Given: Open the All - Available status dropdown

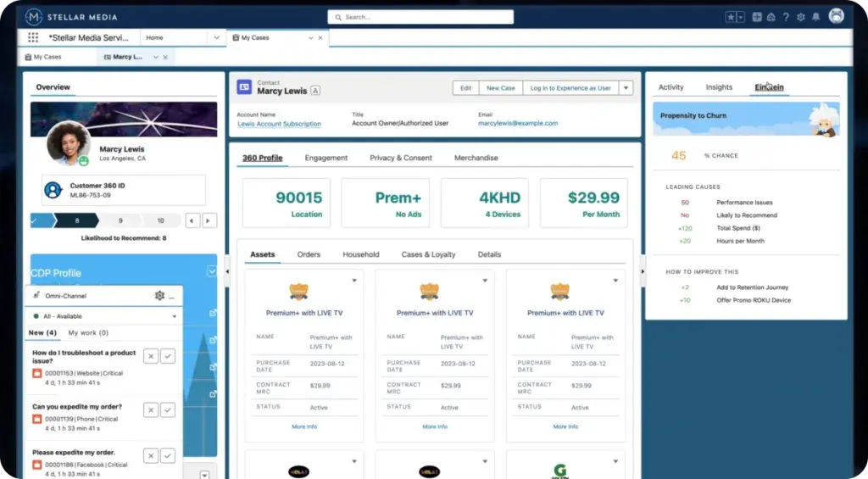Looking at the screenshot, I should 175,316.
